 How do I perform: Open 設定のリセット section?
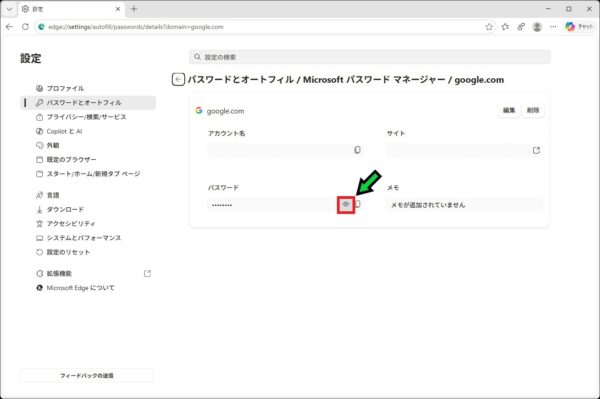[x=88, y=252]
